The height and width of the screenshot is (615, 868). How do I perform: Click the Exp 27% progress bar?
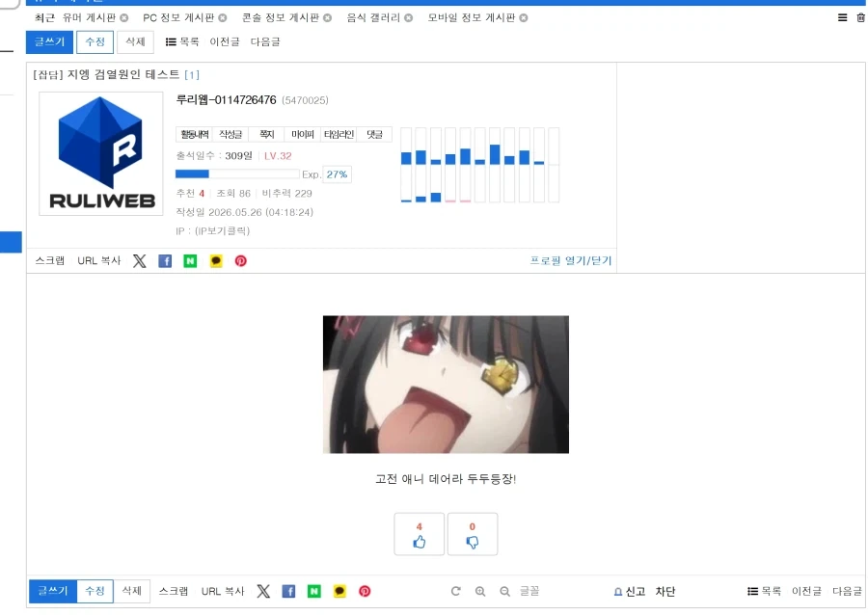237,174
